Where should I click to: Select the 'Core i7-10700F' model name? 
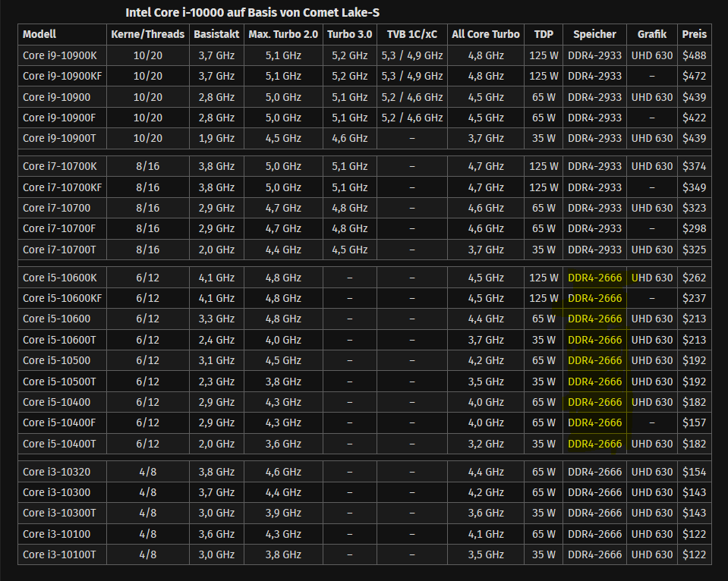coord(59,228)
